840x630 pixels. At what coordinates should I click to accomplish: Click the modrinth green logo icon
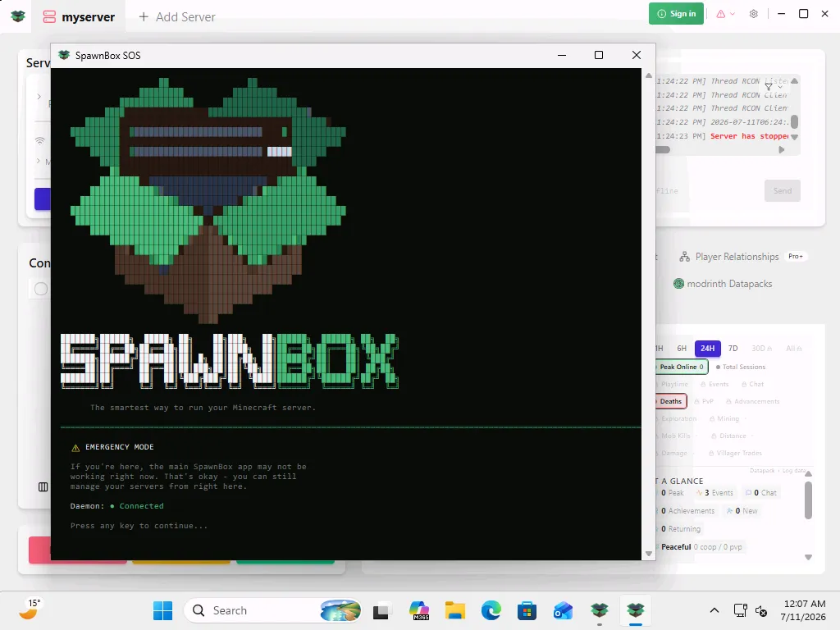click(678, 284)
